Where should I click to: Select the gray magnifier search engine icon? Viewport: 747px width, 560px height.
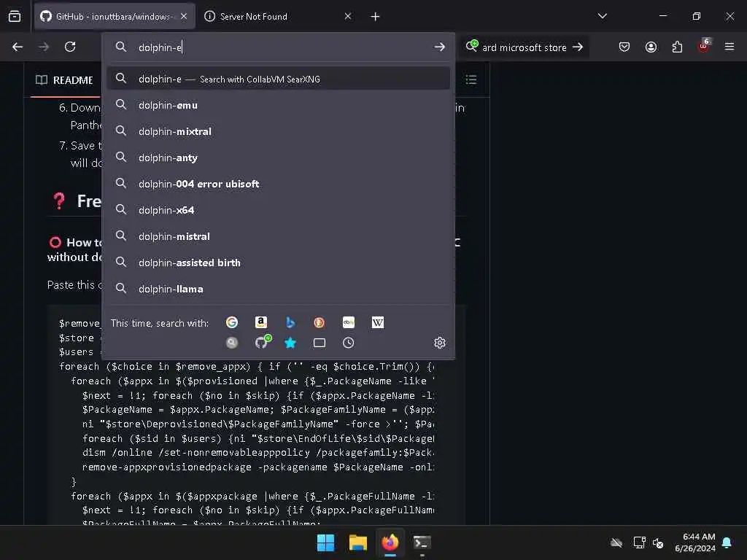point(231,343)
